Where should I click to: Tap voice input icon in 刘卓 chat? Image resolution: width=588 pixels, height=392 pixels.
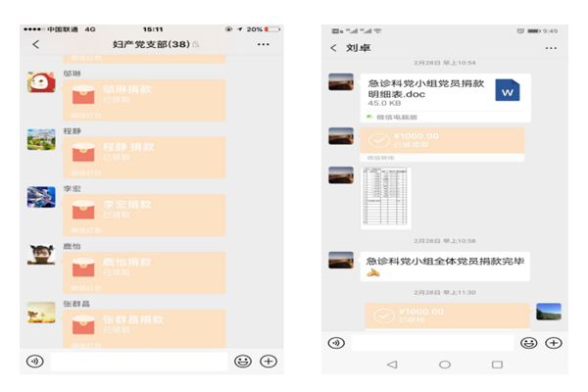point(336,343)
